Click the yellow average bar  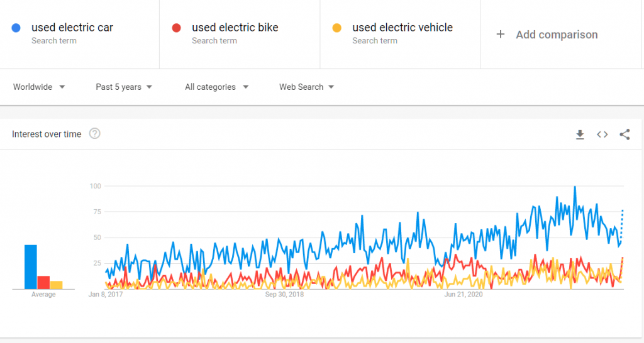point(56,285)
